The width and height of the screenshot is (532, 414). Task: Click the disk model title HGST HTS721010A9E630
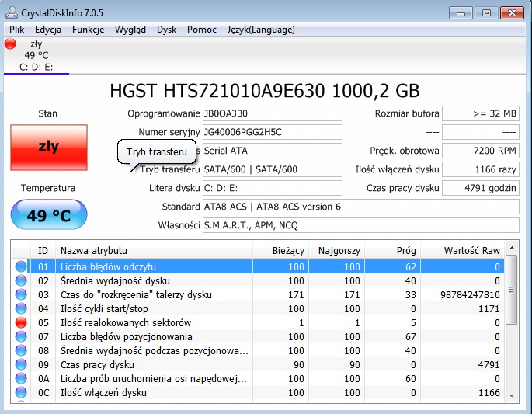[217, 91]
